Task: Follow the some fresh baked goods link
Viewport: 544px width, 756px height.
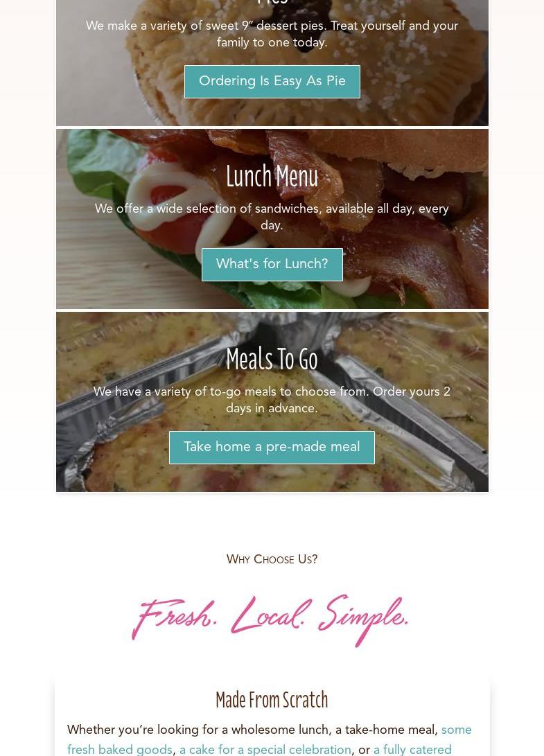Action: tap(269, 739)
